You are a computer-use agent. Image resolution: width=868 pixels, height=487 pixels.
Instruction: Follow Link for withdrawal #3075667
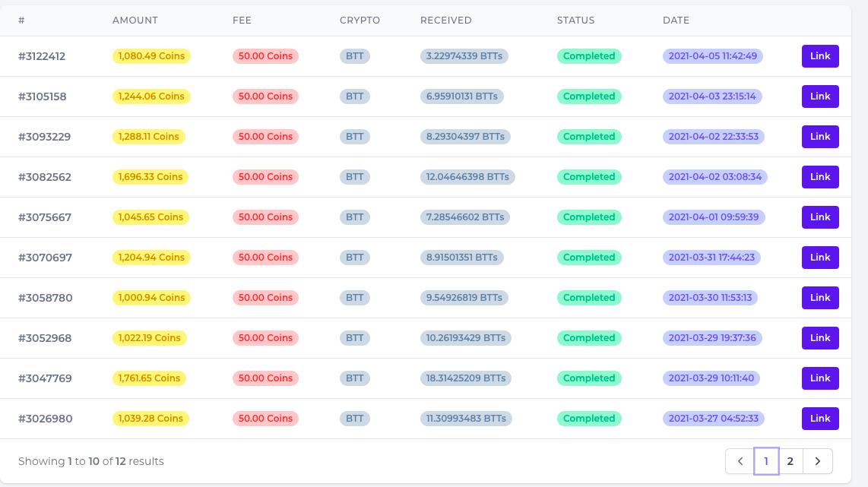pos(820,217)
